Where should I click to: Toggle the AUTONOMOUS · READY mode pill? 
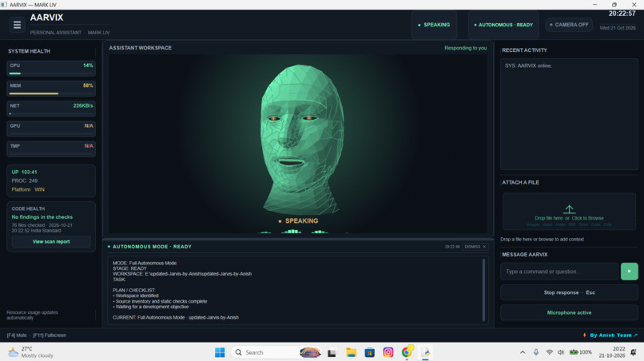click(x=503, y=25)
